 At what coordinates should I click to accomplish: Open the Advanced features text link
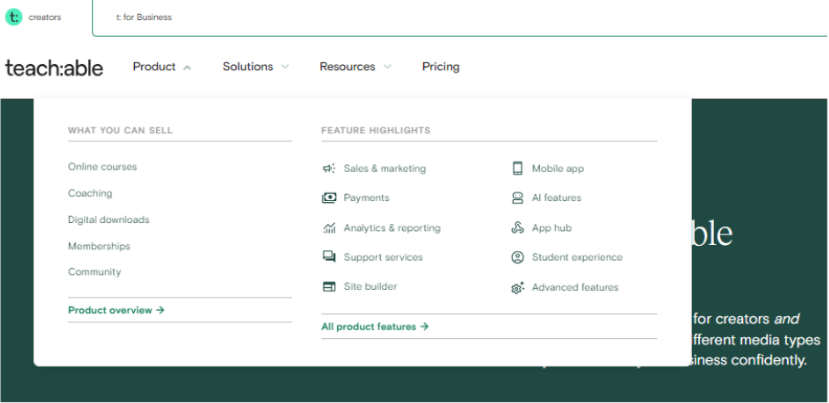pos(575,287)
